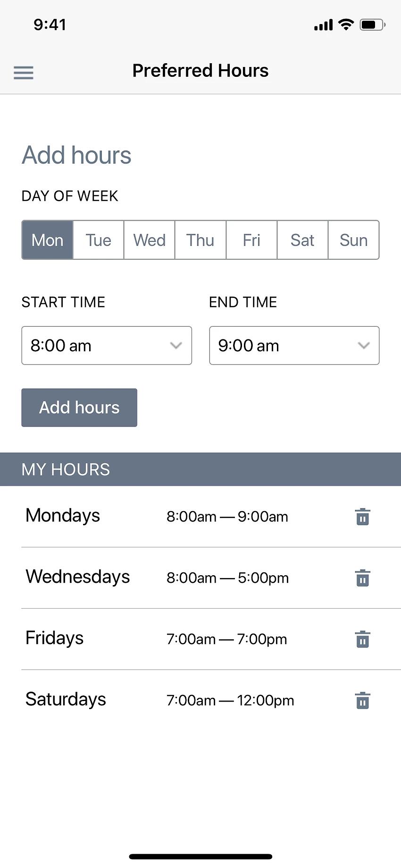Image resolution: width=401 pixels, height=868 pixels.
Task: Pick Sun in day selector
Action: coord(353,240)
